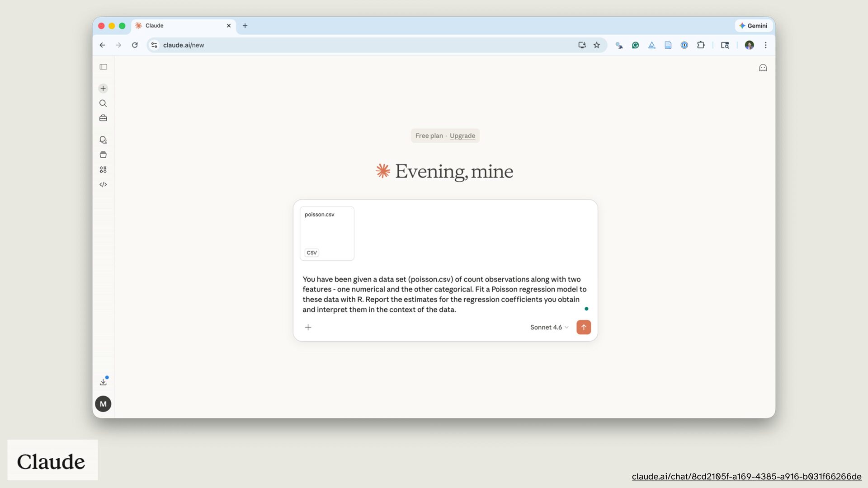Open a new browser tab
868x488 pixels.
[x=245, y=26]
